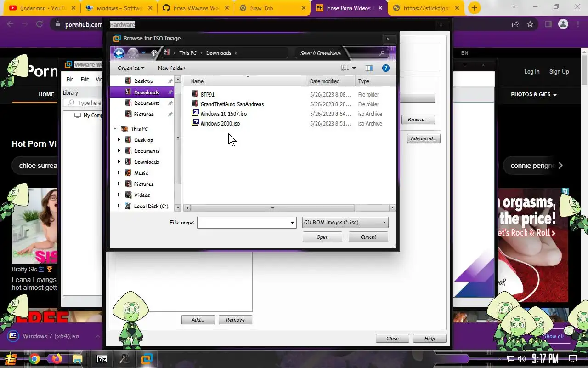588x368 pixels.
Task: Open the view options dropdown arrow
Action: pos(354,68)
